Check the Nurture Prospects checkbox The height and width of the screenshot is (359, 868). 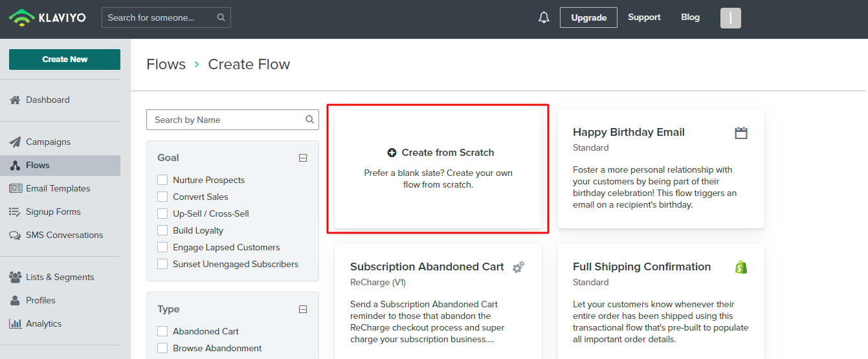[162, 180]
